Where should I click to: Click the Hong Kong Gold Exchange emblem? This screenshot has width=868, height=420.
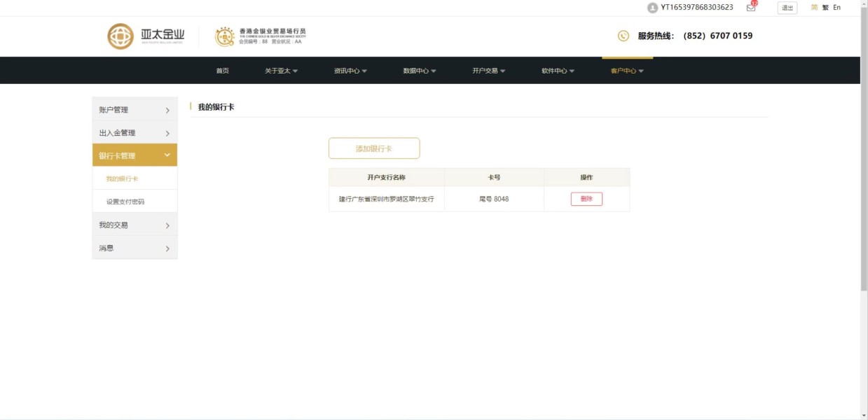(x=224, y=36)
